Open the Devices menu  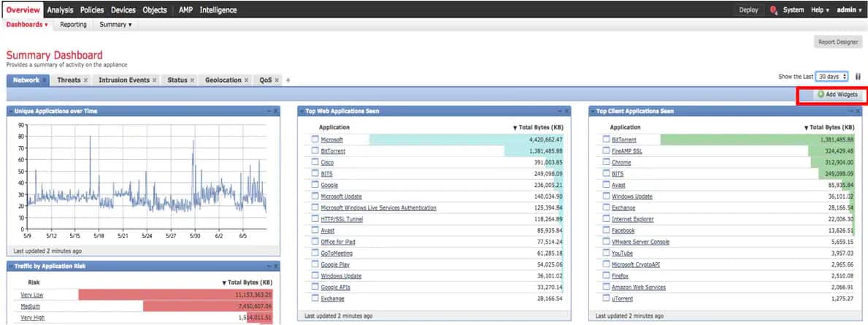123,10
